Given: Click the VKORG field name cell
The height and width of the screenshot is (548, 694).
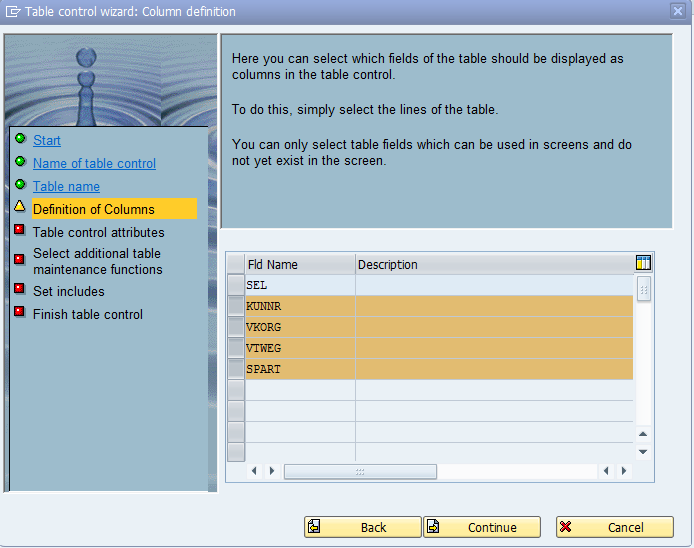Looking at the screenshot, I should point(300,327).
